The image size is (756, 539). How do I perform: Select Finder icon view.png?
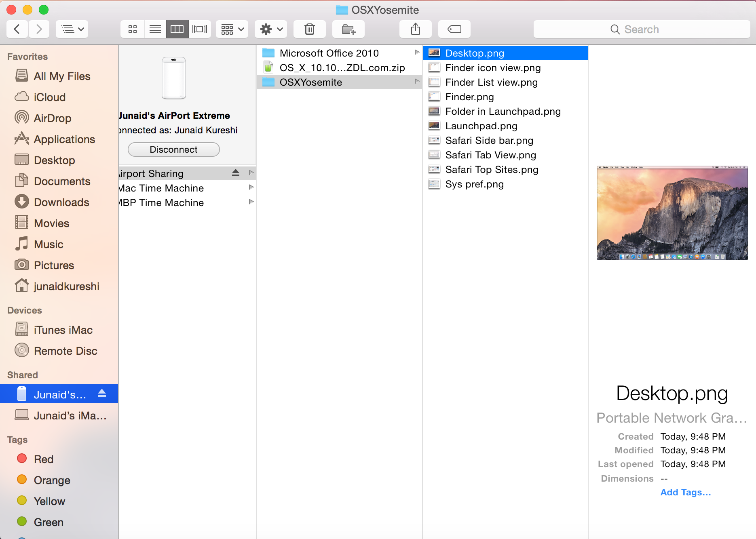505,67
